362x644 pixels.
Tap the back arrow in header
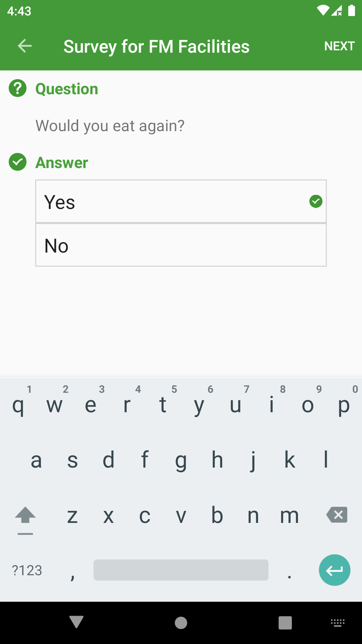[x=24, y=46]
